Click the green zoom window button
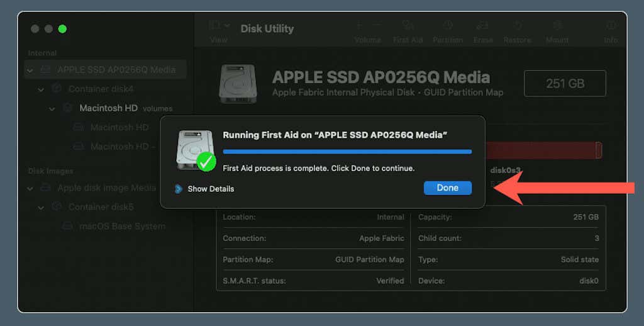The image size is (644, 326). click(62, 29)
